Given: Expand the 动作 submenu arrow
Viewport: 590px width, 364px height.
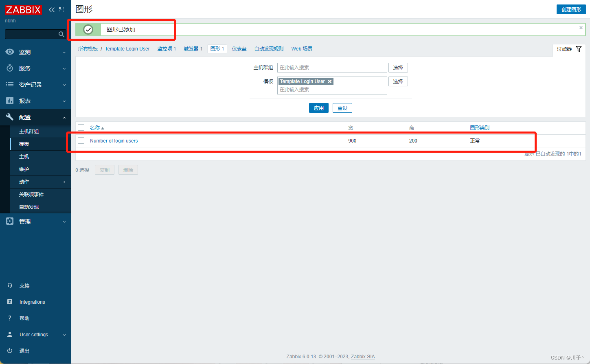Looking at the screenshot, I should [64, 182].
